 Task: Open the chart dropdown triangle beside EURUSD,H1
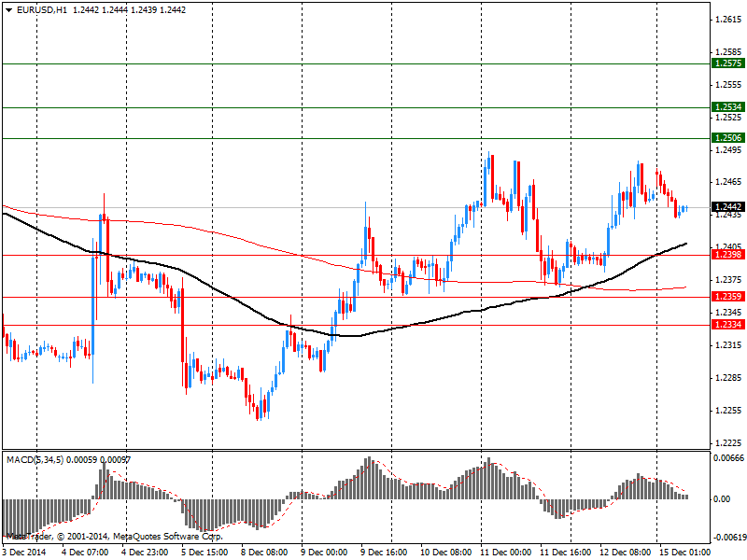click(x=8, y=10)
